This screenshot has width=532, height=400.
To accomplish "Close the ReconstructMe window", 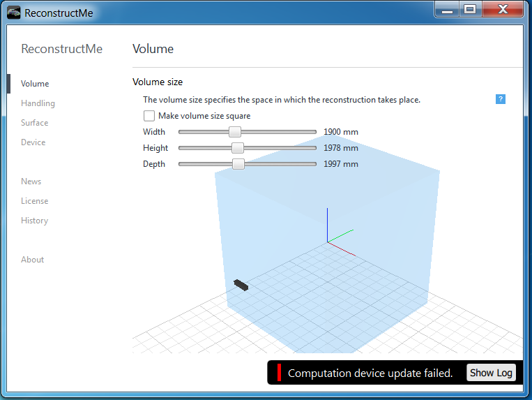I will 503,9.
